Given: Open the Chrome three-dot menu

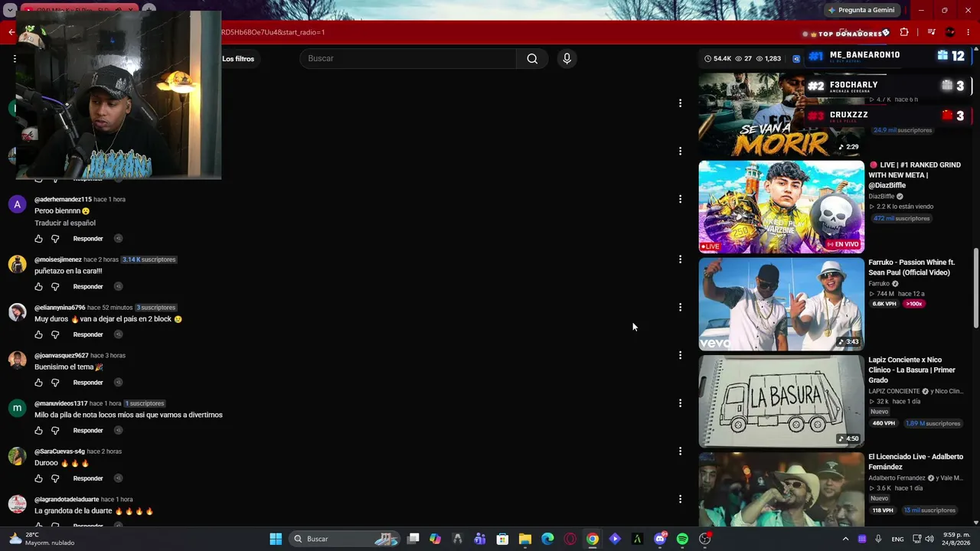Looking at the screenshot, I should point(969,32).
